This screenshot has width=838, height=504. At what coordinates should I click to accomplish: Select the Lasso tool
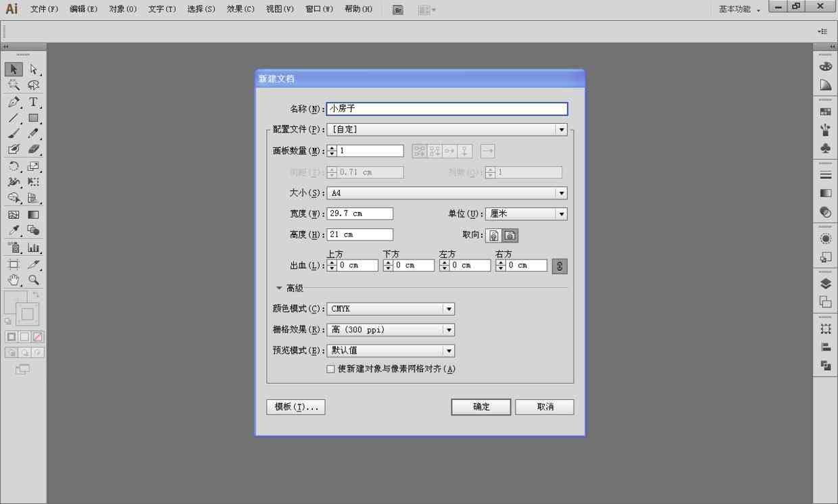[34, 85]
